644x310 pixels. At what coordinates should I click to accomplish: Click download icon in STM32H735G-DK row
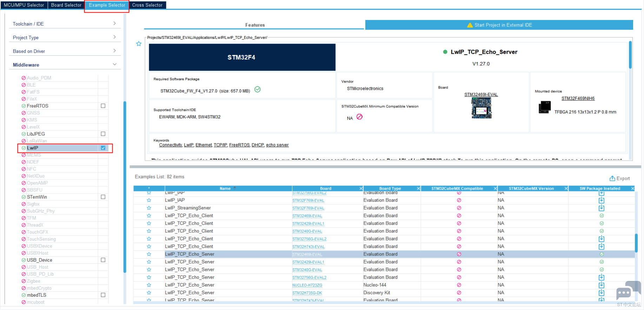pos(602,293)
